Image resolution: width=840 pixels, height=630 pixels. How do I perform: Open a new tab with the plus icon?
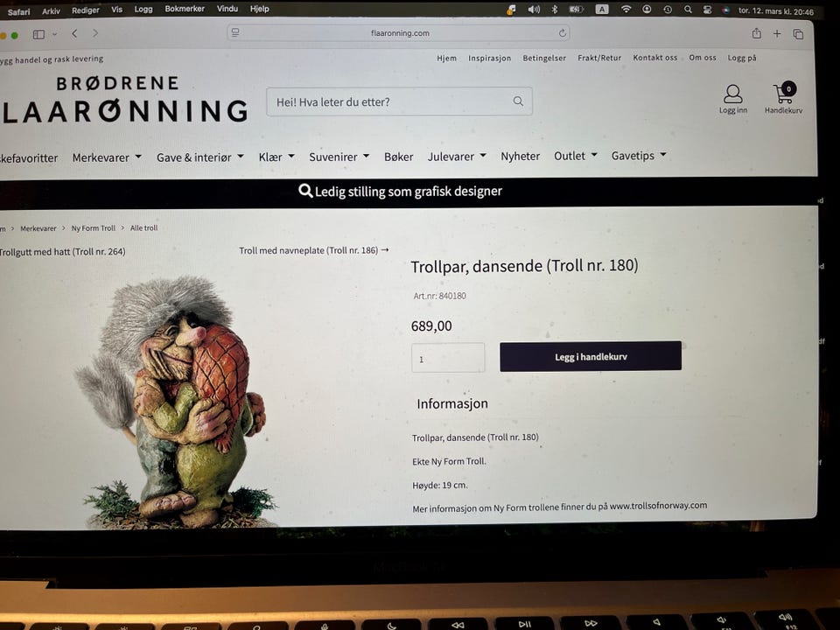coord(777,34)
